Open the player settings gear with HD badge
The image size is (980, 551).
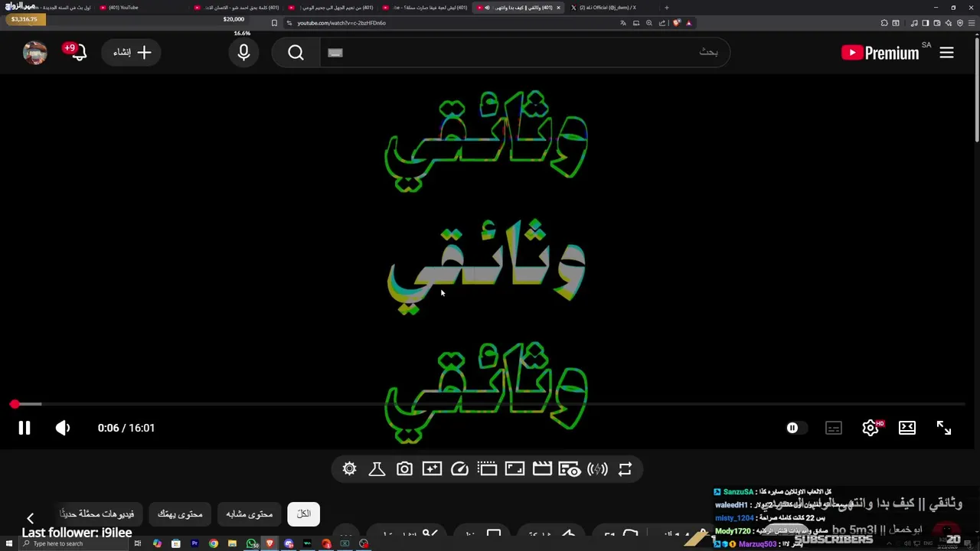pos(871,428)
